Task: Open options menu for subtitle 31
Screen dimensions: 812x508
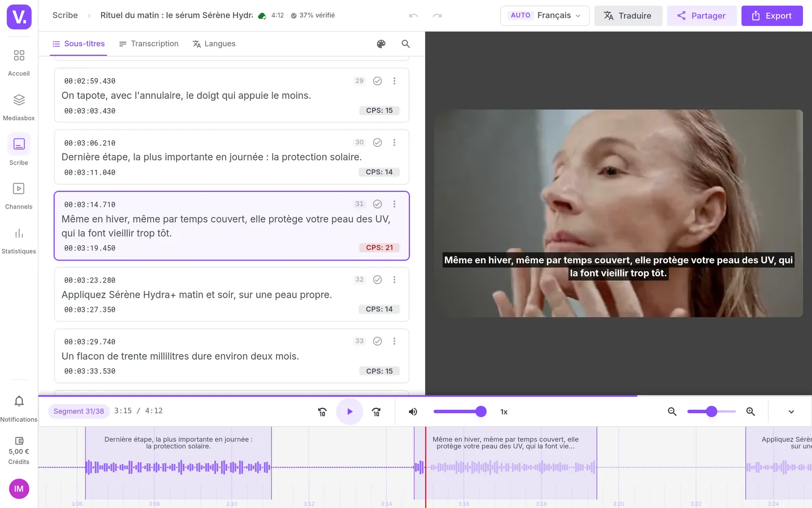Action: coord(394,204)
